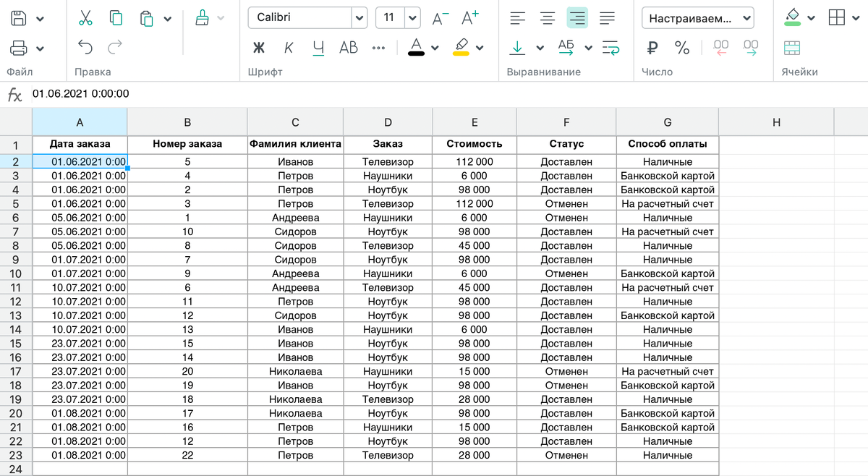
Task: Open the Calibri font name dropdown
Action: click(x=359, y=17)
